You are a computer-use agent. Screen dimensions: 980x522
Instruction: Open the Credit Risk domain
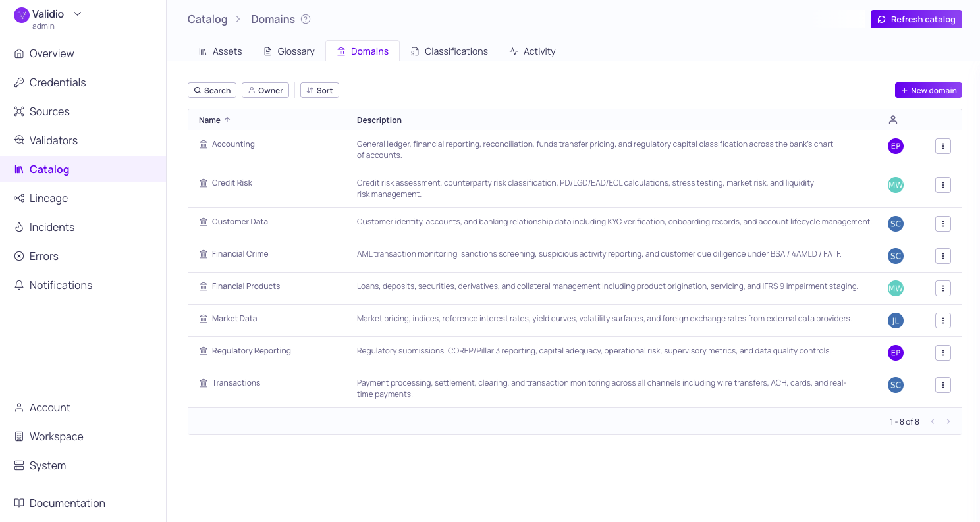(x=232, y=183)
